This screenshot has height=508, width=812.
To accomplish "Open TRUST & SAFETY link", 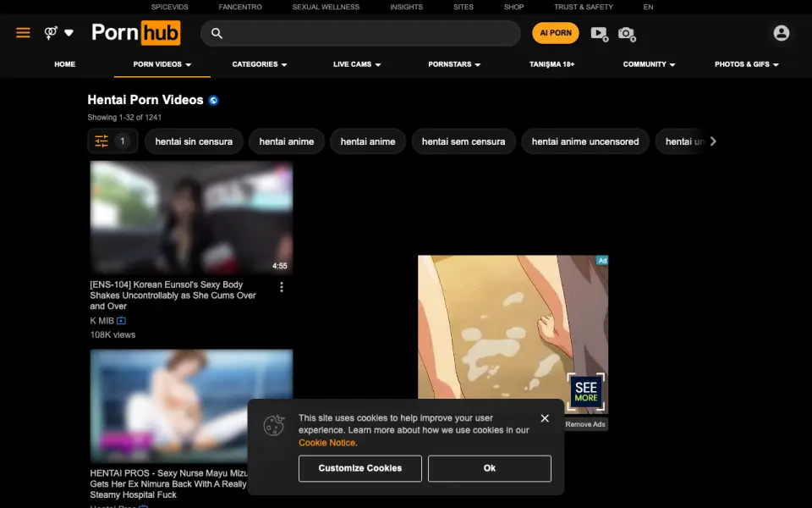I will click(x=584, y=7).
